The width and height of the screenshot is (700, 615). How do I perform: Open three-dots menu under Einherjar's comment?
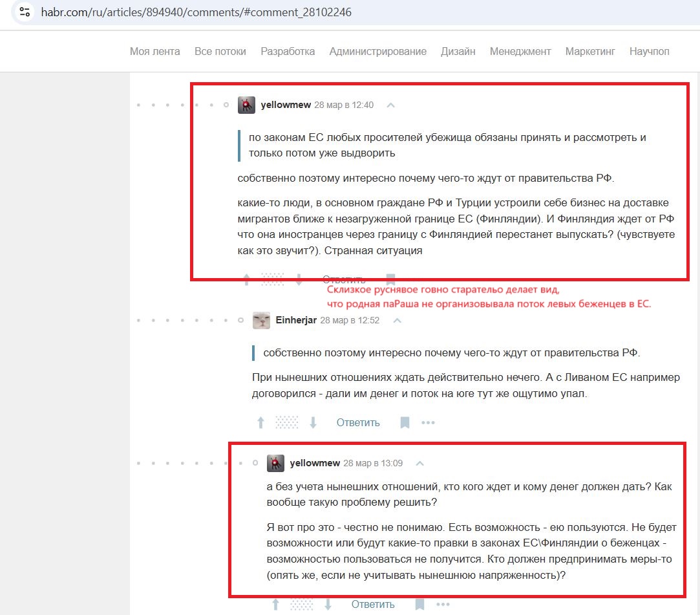pyautogui.click(x=428, y=422)
